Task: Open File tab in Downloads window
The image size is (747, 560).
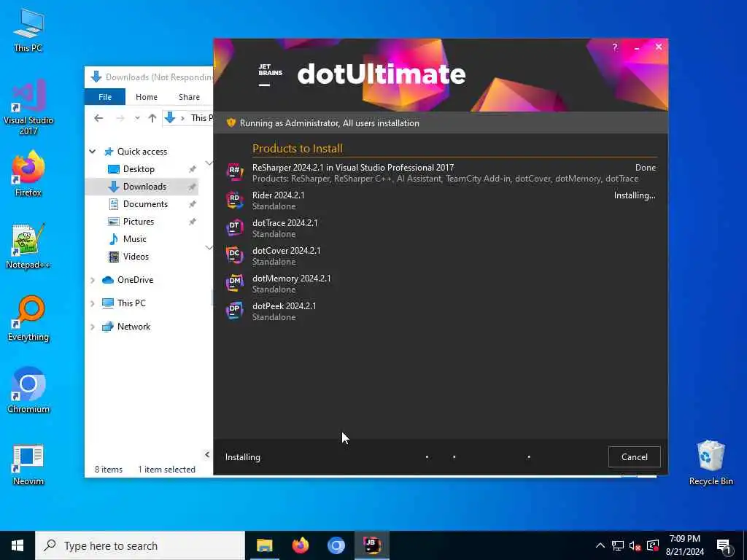Action: point(105,97)
